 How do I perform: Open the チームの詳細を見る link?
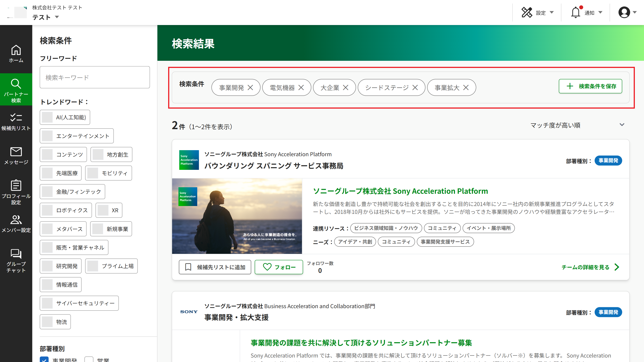[x=591, y=267]
